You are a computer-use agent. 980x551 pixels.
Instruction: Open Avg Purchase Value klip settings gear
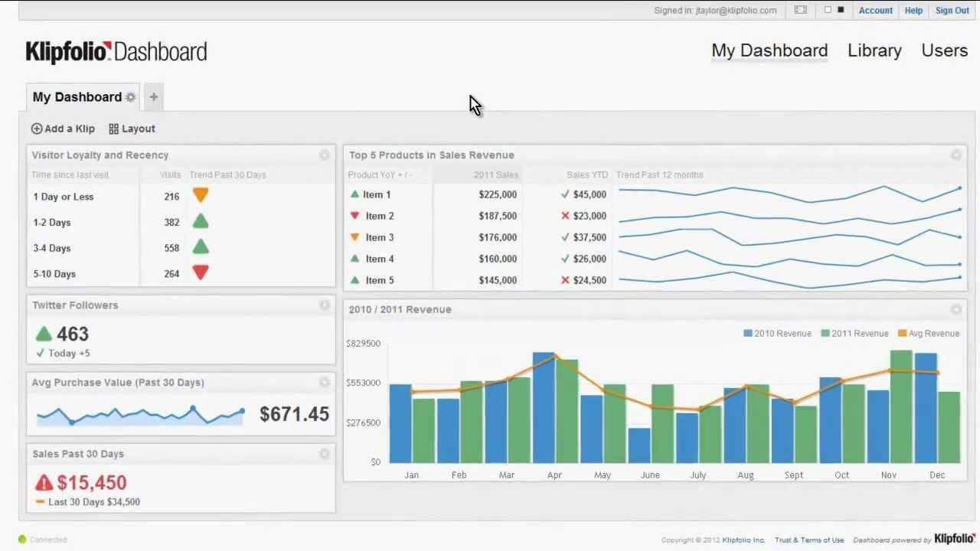point(324,383)
